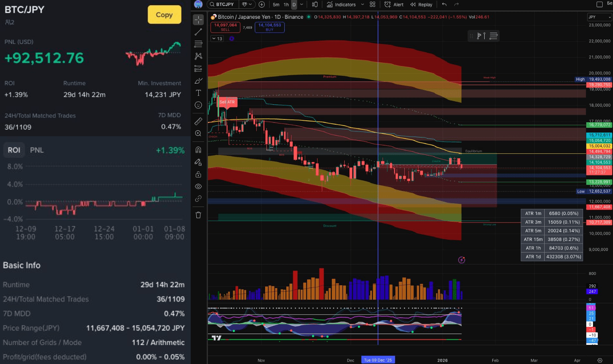Open candlestick chart type selector

pos(315,4)
